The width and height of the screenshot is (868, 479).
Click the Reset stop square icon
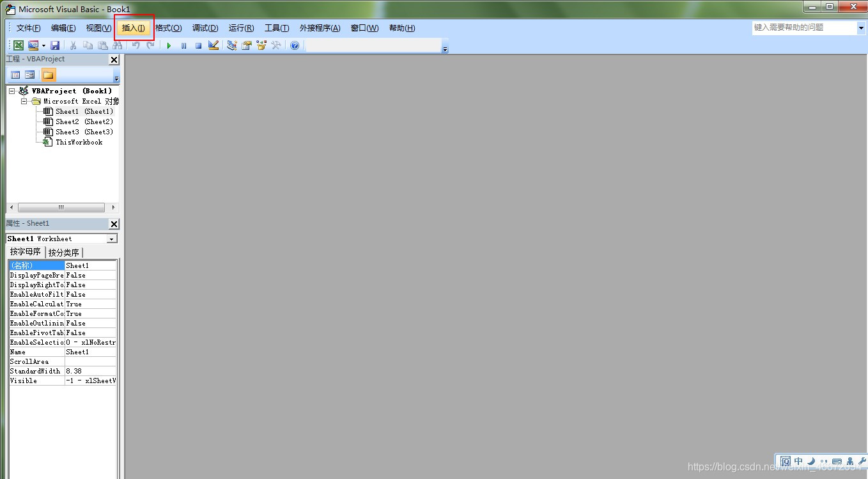point(198,45)
